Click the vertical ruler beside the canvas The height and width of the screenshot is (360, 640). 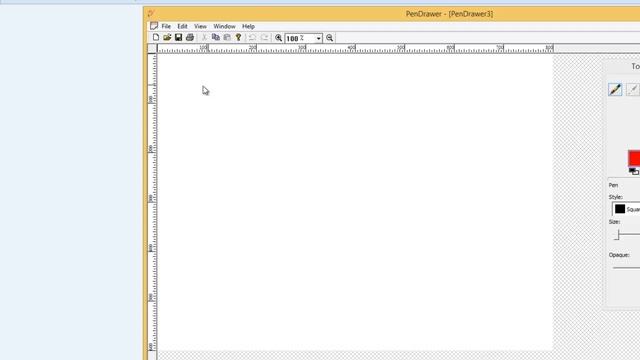[x=152, y=202]
